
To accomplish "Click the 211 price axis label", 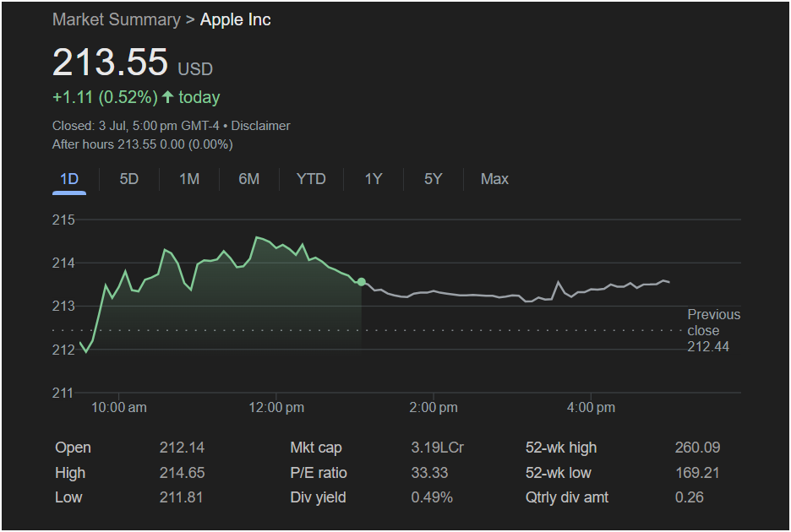I will pos(63,393).
